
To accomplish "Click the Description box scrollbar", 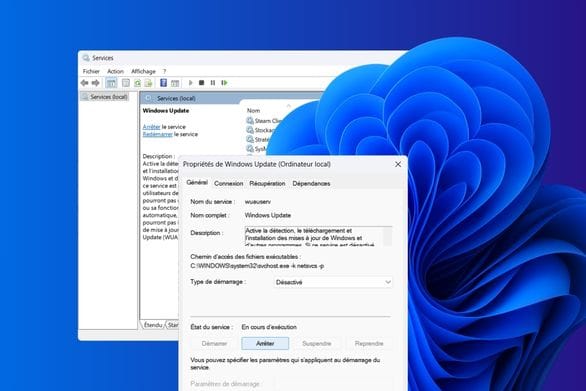I will click(x=388, y=236).
